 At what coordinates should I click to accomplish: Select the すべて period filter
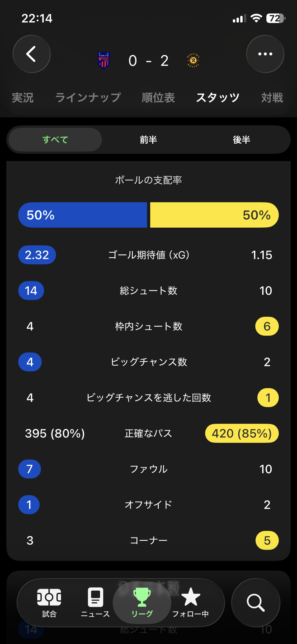pyautogui.click(x=55, y=140)
